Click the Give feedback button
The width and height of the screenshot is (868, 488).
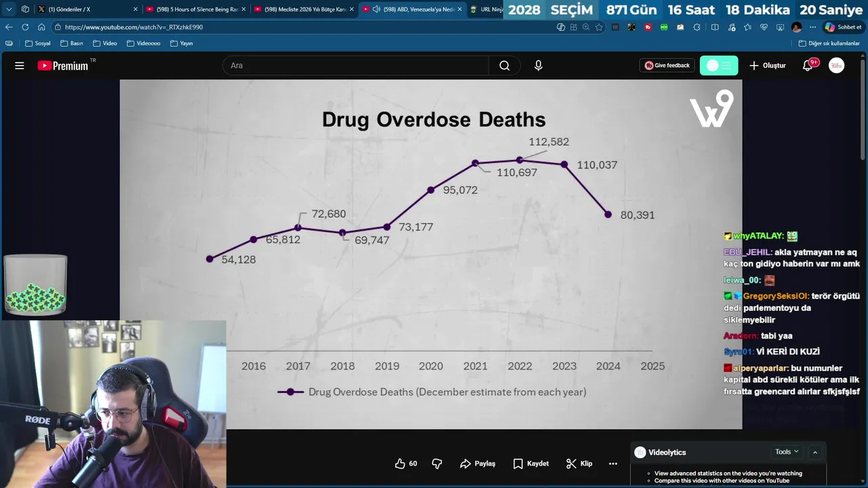coord(667,66)
